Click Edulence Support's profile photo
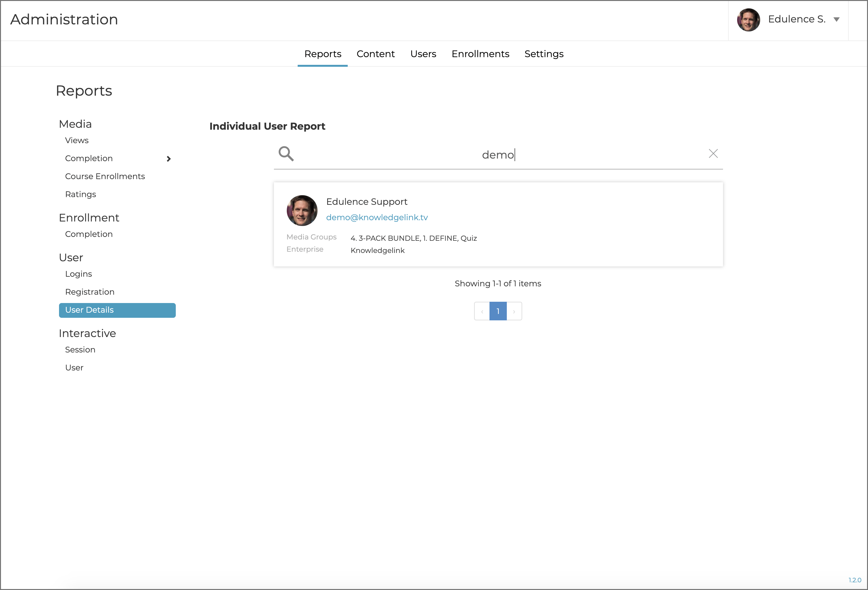This screenshot has width=868, height=590. pyautogui.click(x=302, y=210)
